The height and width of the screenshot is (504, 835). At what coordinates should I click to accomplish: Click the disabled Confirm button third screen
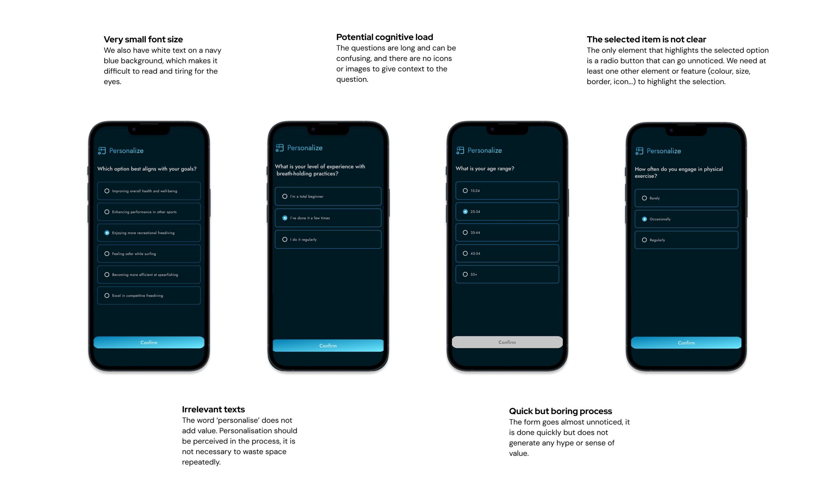click(506, 343)
